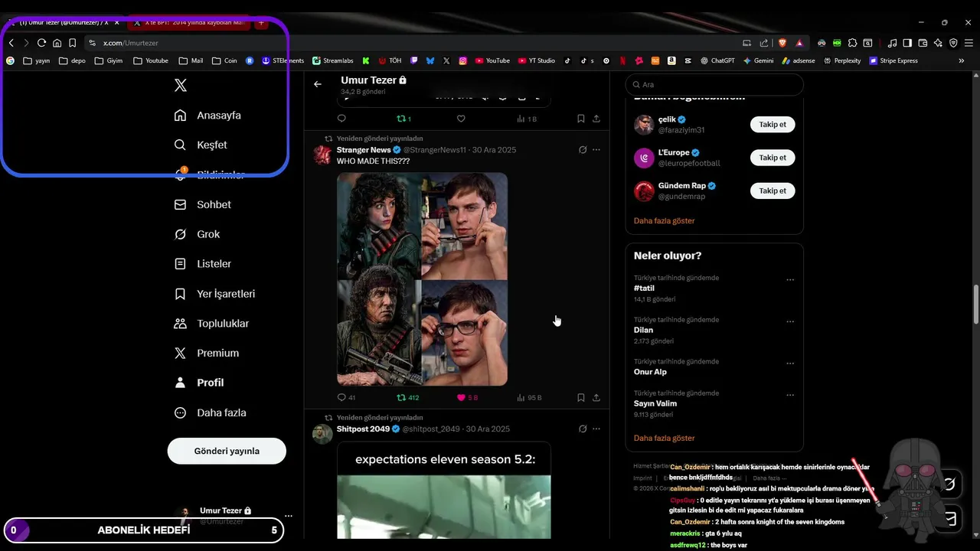The width and height of the screenshot is (980, 551).
Task: Go back with the browser back arrow
Action: click(11, 43)
